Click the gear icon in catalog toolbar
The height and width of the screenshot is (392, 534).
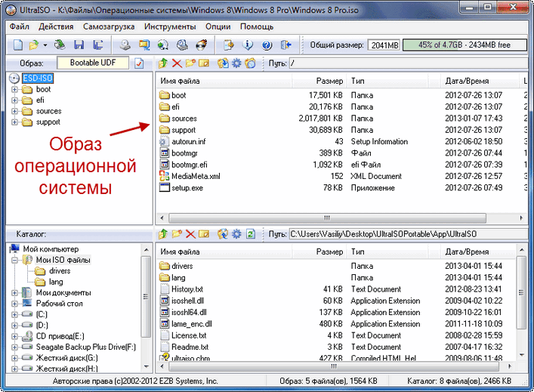click(x=236, y=234)
